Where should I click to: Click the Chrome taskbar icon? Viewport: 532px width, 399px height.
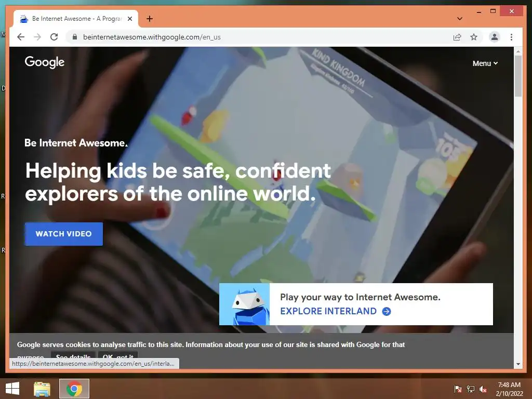[74, 389]
